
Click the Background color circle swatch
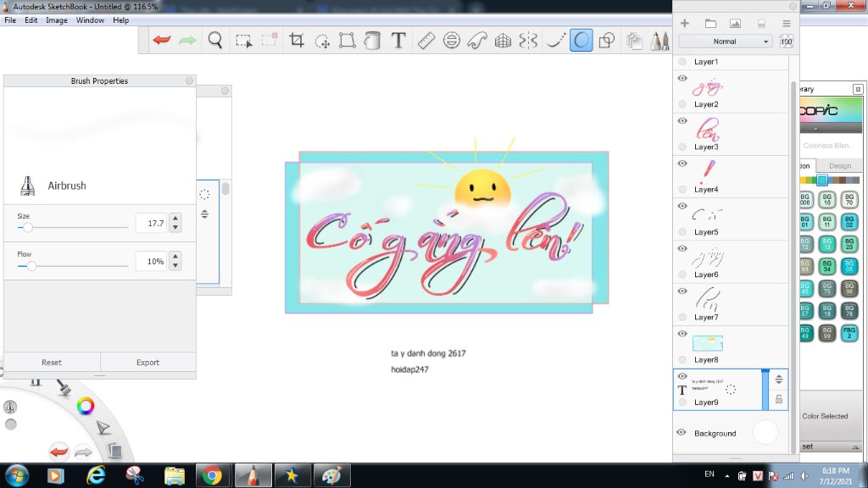point(765,432)
